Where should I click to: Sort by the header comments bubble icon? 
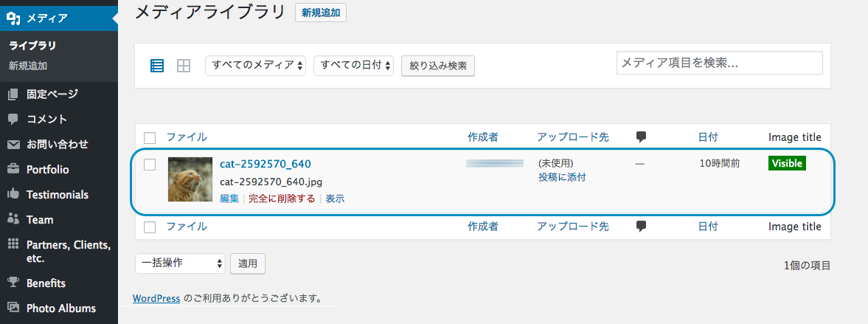(641, 137)
